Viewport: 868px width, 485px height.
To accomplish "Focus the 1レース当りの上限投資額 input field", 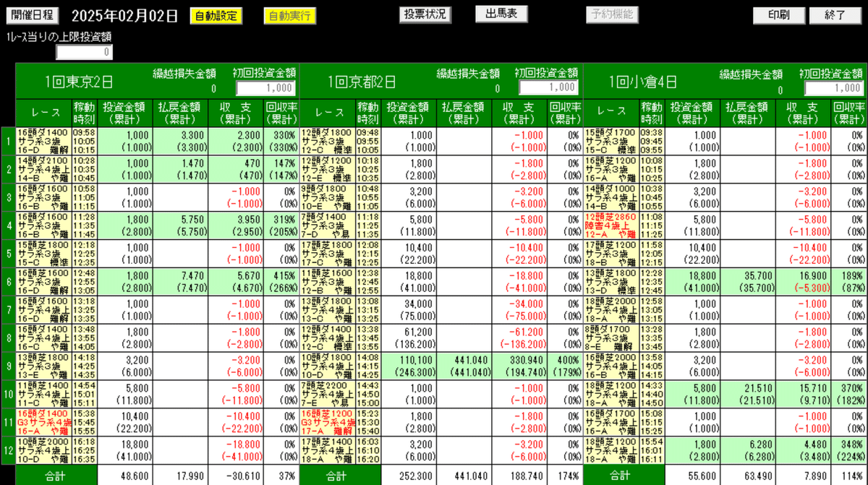I will pyautogui.click(x=85, y=52).
